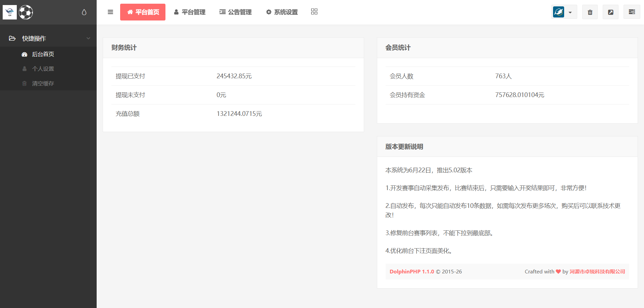Open the right side panel icon
644x308 pixels.
(632, 12)
